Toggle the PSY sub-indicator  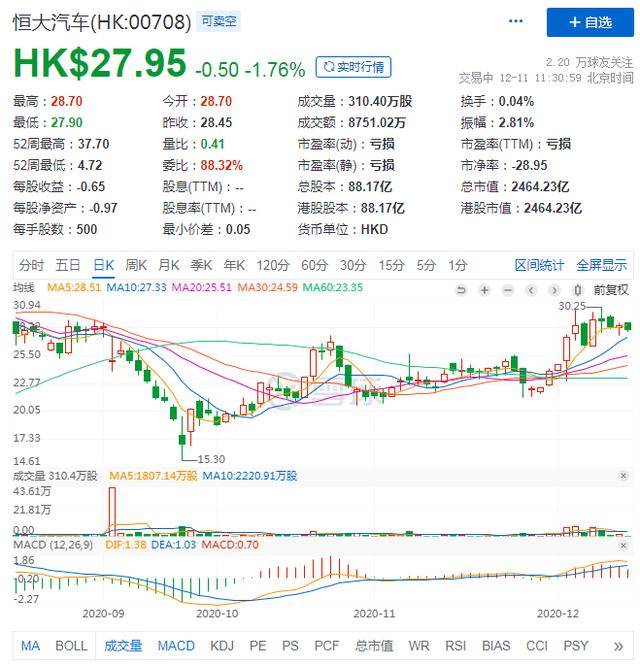(x=576, y=646)
